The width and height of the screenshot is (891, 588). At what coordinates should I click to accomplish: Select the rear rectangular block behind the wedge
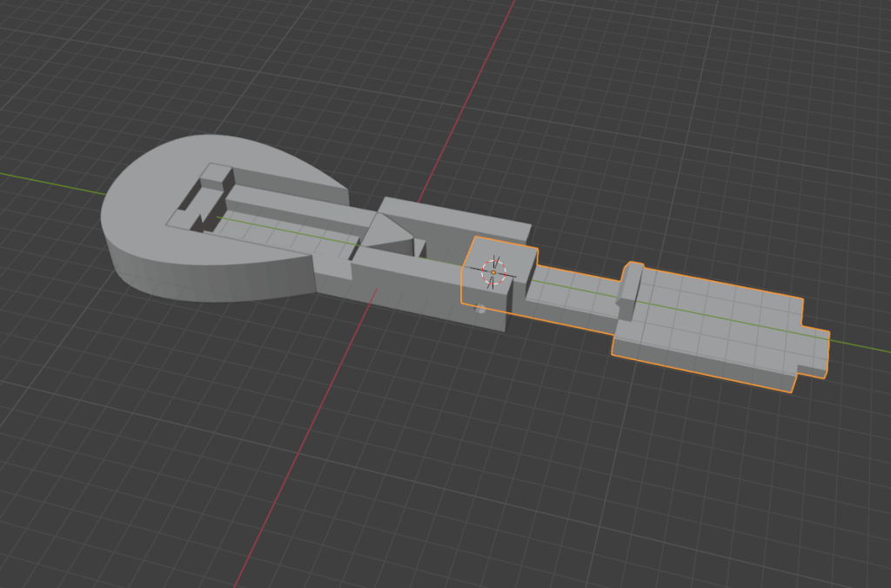[x=452, y=219]
